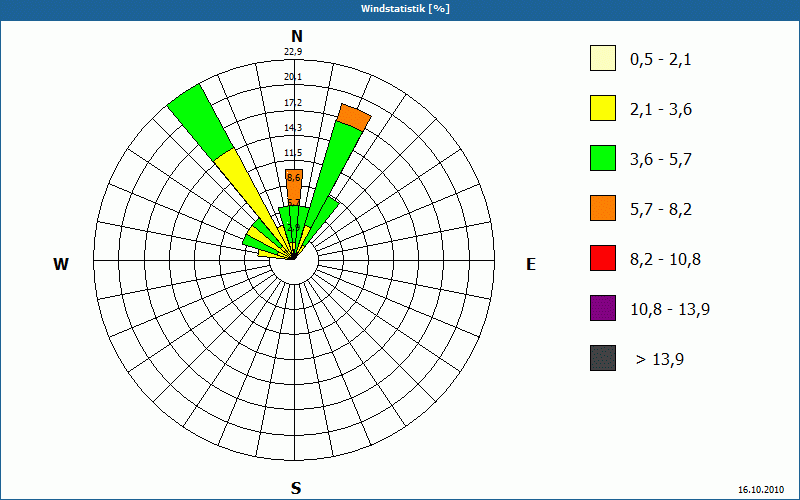This screenshot has height=500, width=800.
Task: Click the legend label '> 13,9'
Action: pyautogui.click(x=660, y=360)
